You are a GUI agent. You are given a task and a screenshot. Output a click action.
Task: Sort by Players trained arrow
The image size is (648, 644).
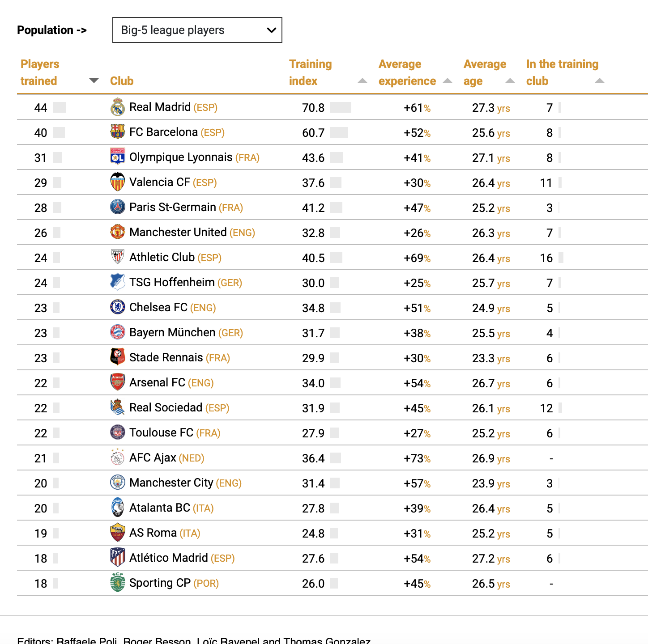click(x=94, y=80)
